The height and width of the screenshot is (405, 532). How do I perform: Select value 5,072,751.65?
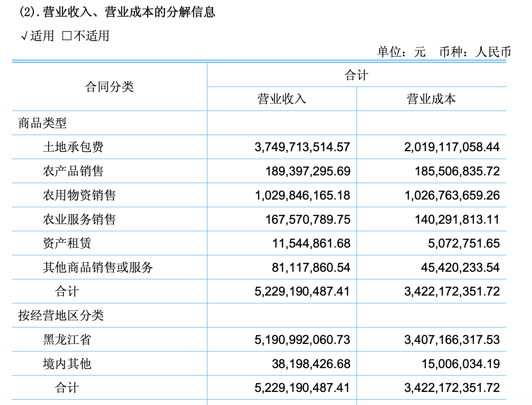click(464, 243)
